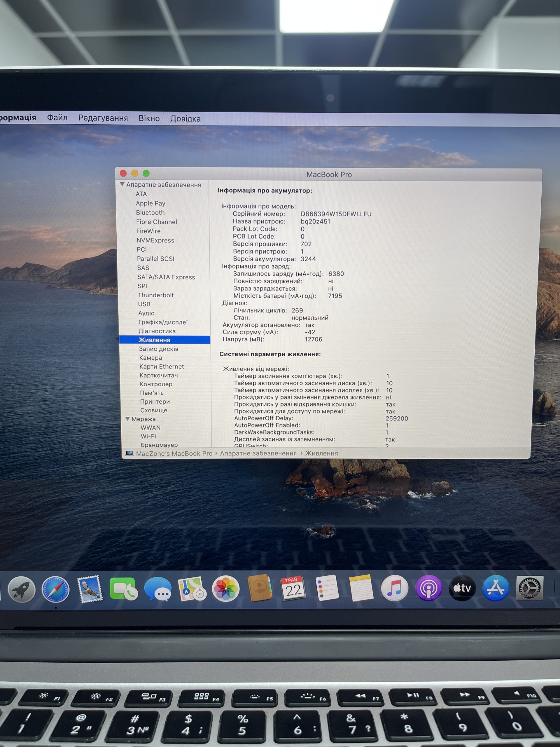Screen dimensions: 560x747
Task: Select SPI in the sidebar
Action: coord(142,286)
